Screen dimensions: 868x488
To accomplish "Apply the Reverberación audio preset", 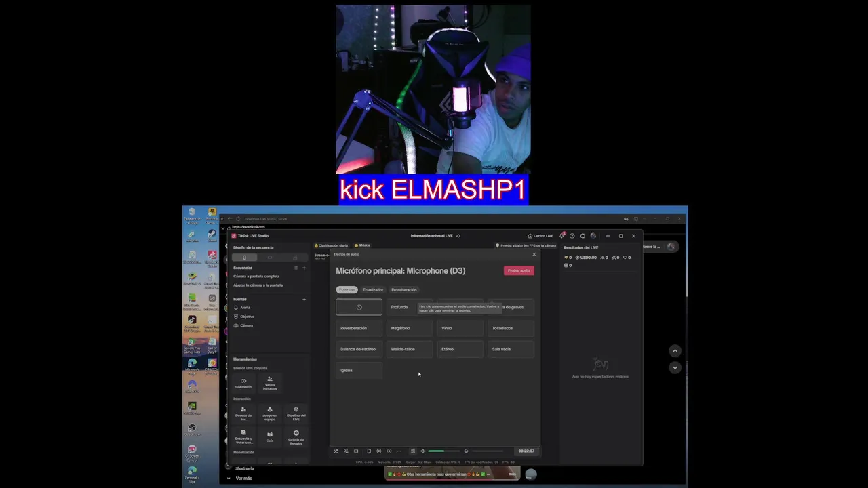I will point(359,328).
